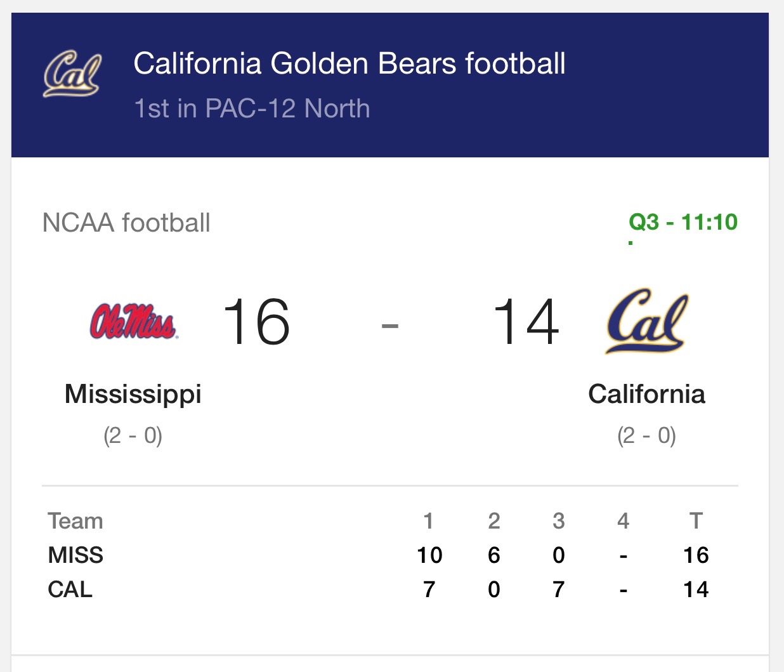This screenshot has height=672, width=784.
Task: Click the Q3 - 11:10 game clock
Action: (683, 222)
